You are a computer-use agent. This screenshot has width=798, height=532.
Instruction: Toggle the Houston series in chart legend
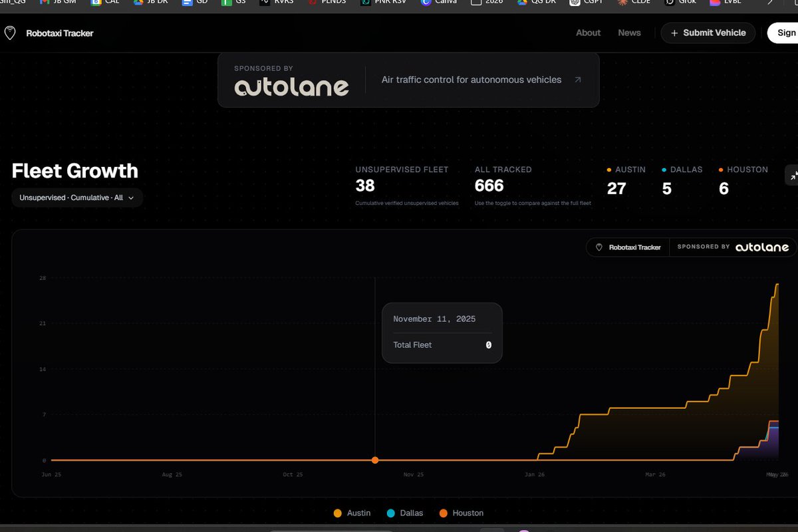point(462,513)
